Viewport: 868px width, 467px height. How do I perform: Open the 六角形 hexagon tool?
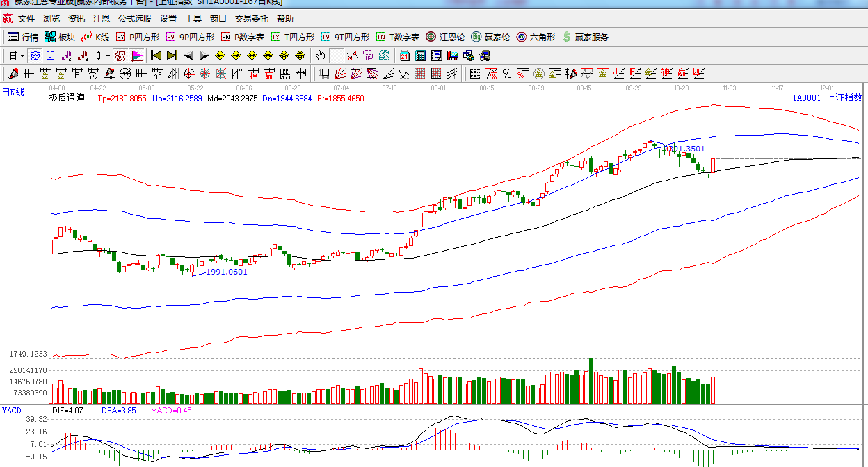click(x=536, y=37)
